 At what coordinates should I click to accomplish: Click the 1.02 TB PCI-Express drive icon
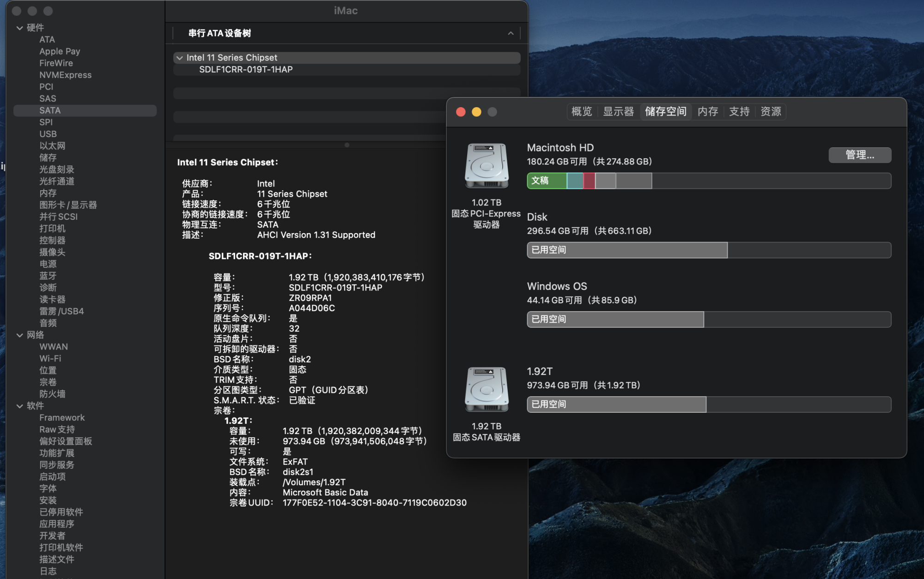[x=486, y=165]
